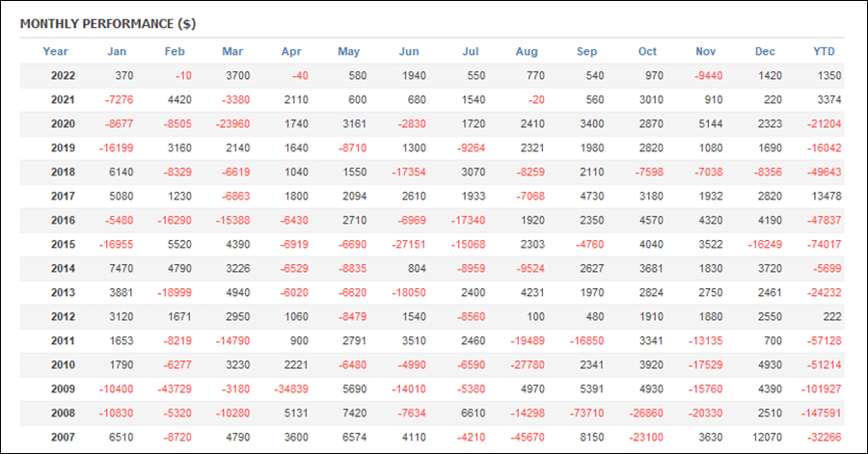Click the Jun column header
Image resolution: width=868 pixels, height=454 pixels.
[409, 51]
